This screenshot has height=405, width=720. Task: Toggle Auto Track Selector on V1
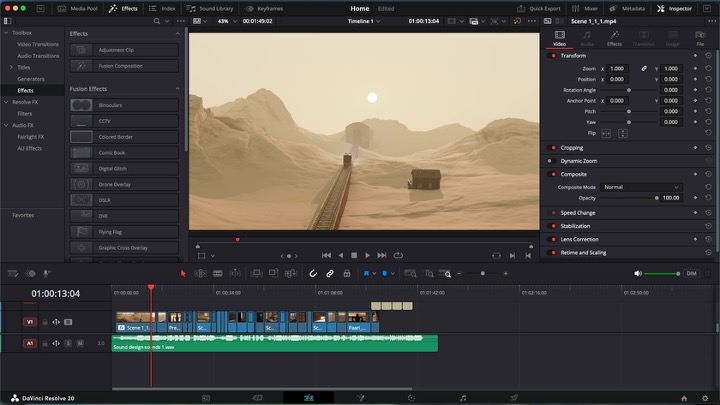click(x=56, y=322)
